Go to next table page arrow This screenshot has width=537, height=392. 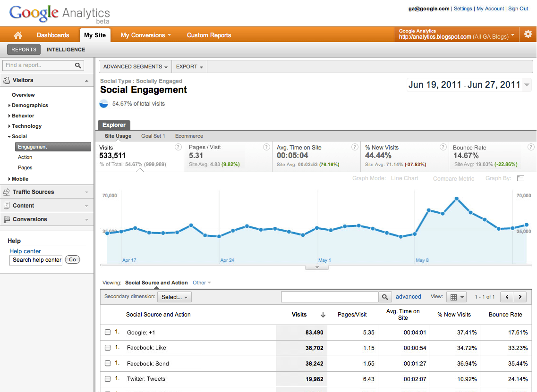(x=520, y=297)
